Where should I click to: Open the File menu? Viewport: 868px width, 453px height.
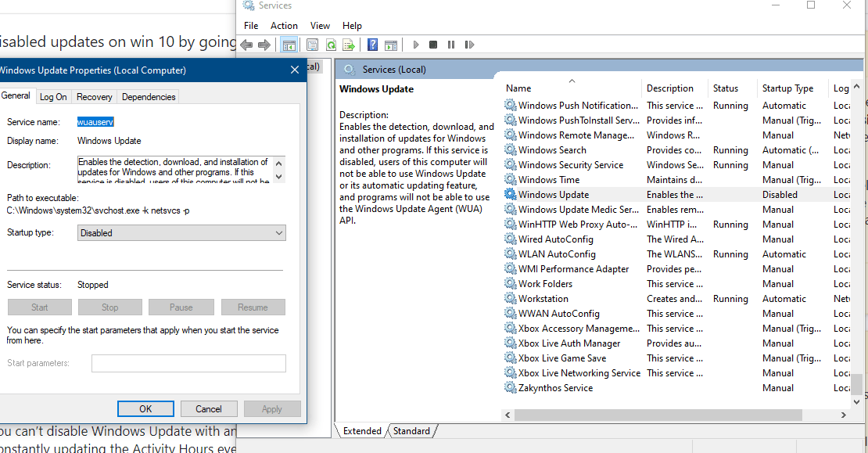tap(251, 26)
